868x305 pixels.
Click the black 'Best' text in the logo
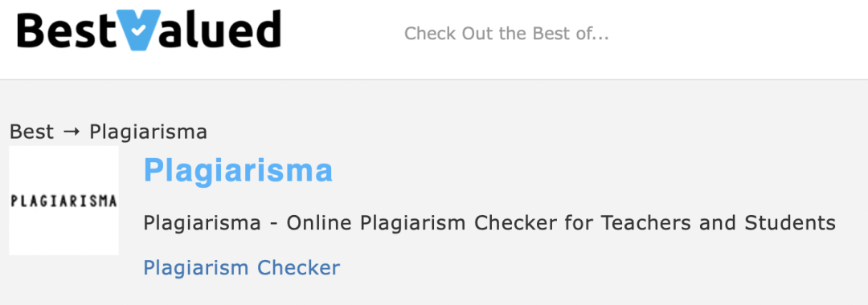(x=66, y=31)
